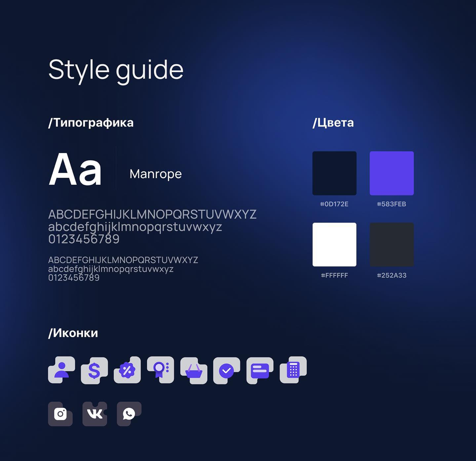Open the Instagram social icon
This screenshot has width=476, height=461.
60,414
